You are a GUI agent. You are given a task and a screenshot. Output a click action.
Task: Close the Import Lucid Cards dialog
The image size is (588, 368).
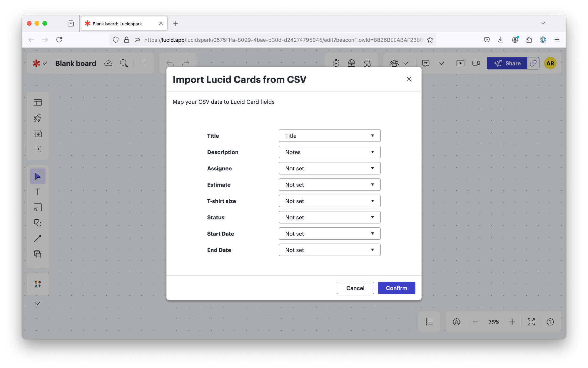coord(409,79)
